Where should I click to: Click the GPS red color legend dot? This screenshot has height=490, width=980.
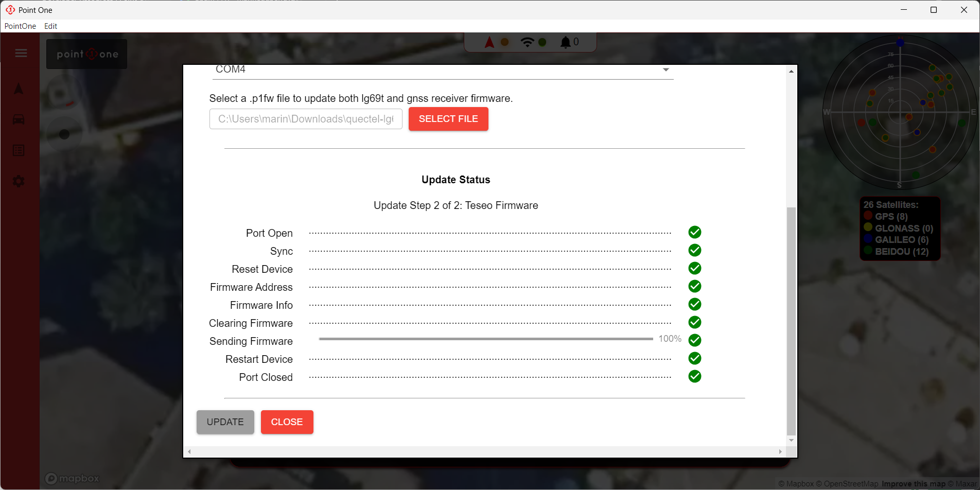click(868, 216)
